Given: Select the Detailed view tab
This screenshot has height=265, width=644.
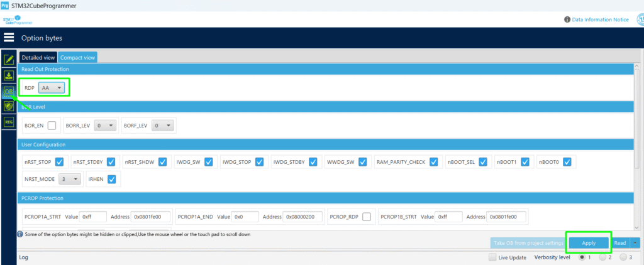Looking at the screenshot, I should tap(38, 57).
